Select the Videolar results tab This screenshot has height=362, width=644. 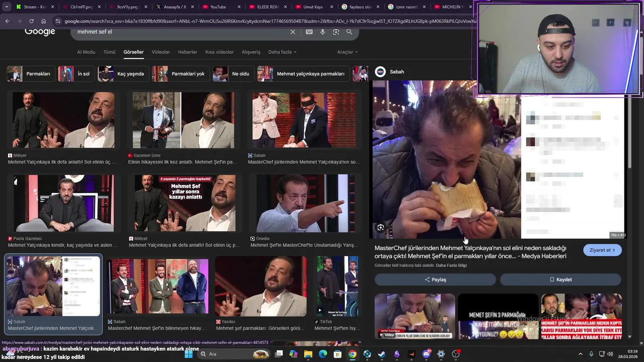pos(161,52)
